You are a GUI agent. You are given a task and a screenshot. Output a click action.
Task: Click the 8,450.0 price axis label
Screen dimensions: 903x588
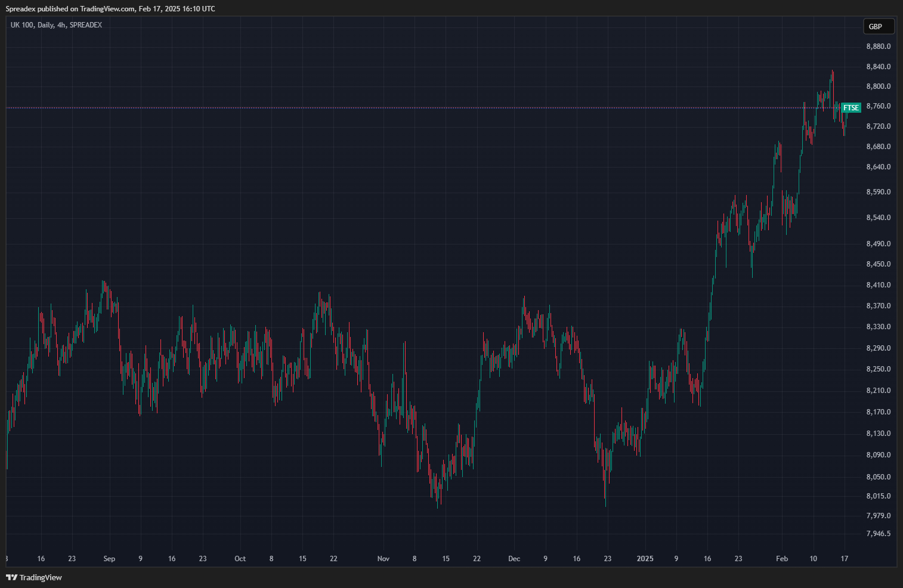click(x=879, y=264)
